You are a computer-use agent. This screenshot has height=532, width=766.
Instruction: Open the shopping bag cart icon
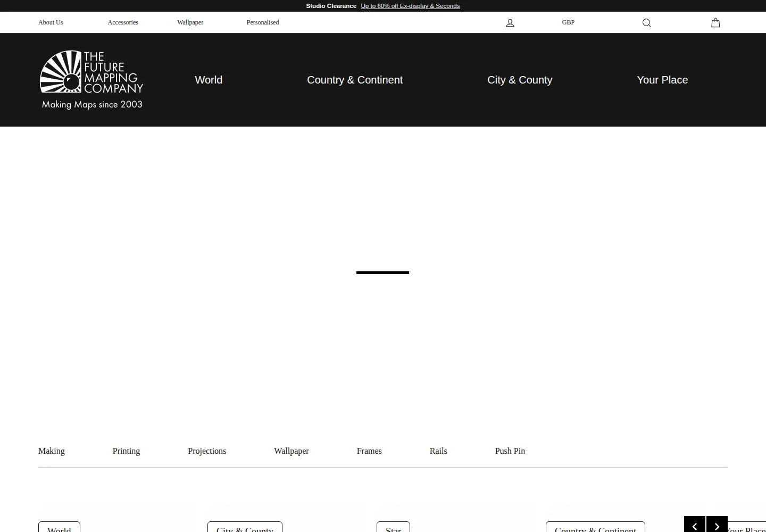[x=715, y=22]
